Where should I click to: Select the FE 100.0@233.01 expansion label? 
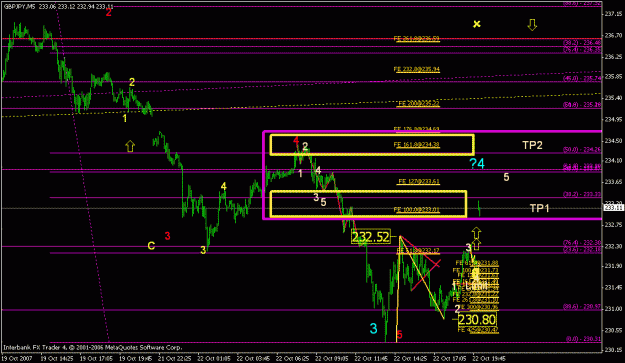[x=417, y=210]
